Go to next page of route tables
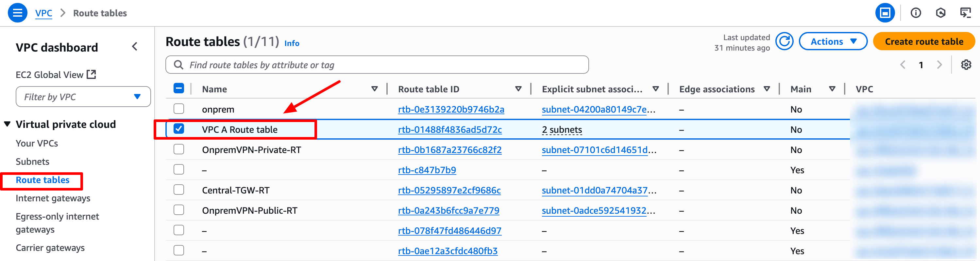This screenshot has width=980, height=261. tap(939, 65)
